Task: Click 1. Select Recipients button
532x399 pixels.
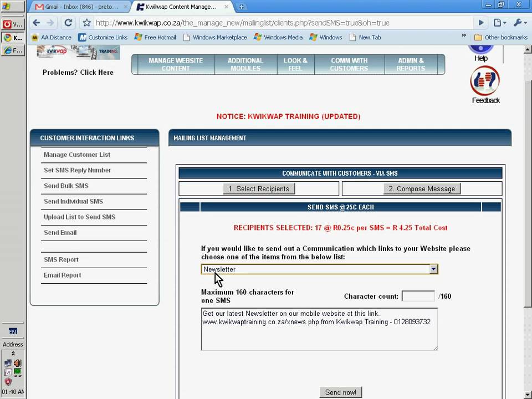Action: click(x=259, y=189)
